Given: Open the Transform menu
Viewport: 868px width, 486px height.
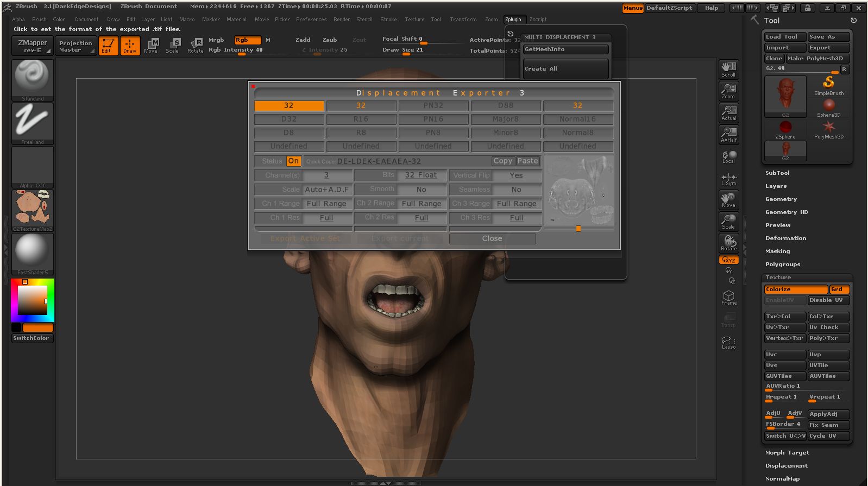Looking at the screenshot, I should pos(463,20).
